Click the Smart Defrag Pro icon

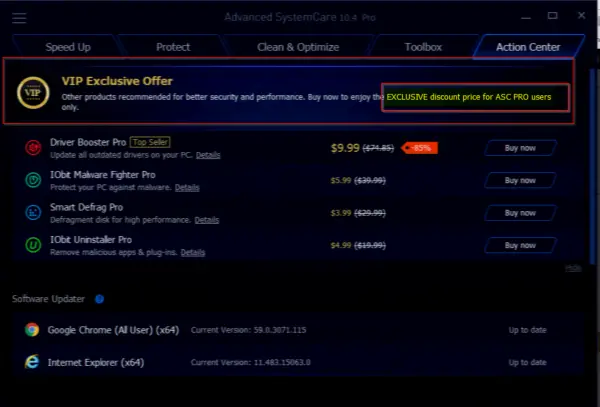pos(33,212)
